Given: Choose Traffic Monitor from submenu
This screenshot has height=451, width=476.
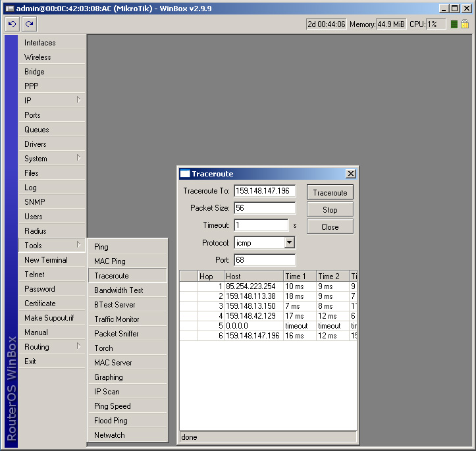Looking at the screenshot, I should click(128, 319).
